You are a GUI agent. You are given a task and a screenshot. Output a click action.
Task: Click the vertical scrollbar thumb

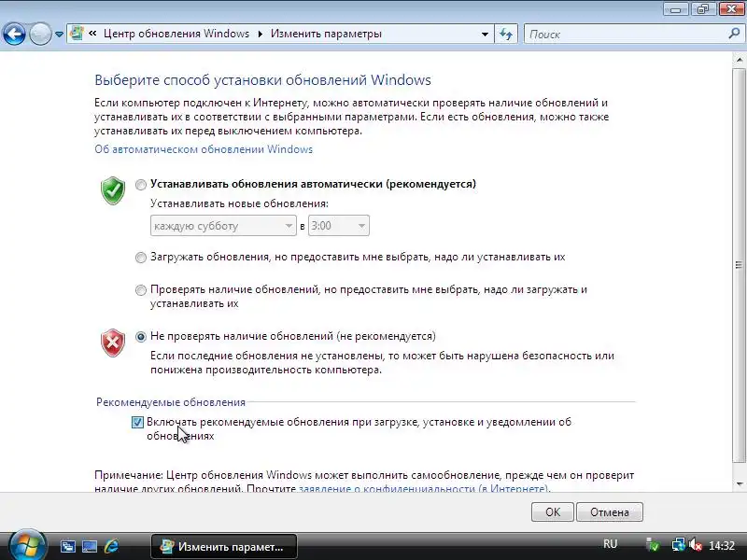tap(739, 265)
